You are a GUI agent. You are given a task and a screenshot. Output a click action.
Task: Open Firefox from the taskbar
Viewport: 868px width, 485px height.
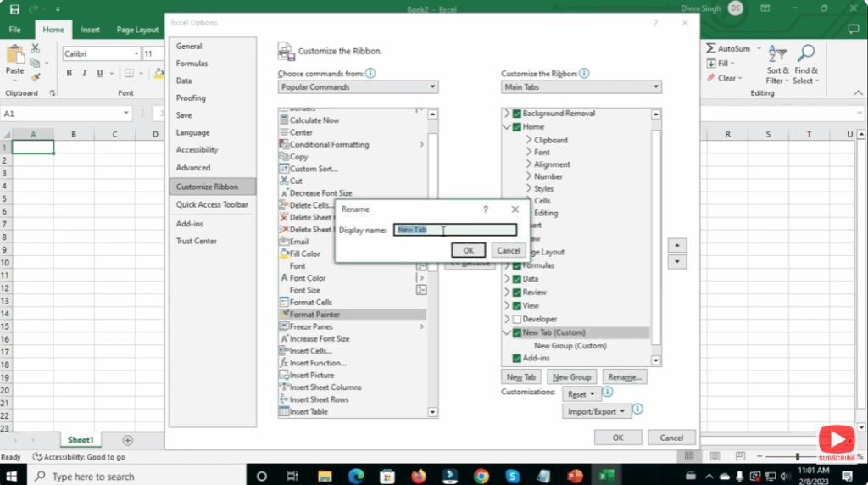click(x=418, y=476)
